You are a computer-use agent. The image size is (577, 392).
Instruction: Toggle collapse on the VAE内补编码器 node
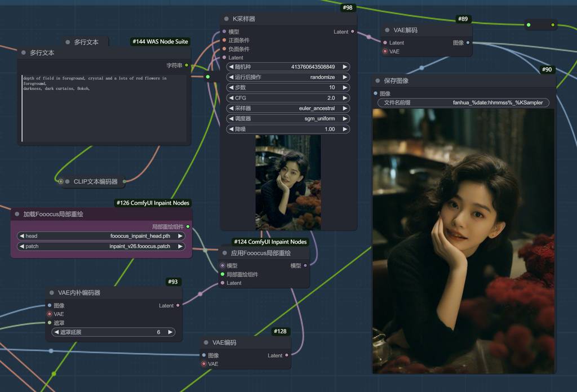point(51,293)
